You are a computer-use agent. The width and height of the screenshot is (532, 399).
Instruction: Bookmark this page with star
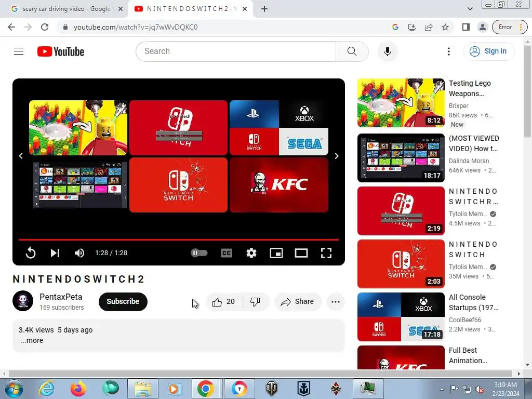pyautogui.click(x=445, y=27)
